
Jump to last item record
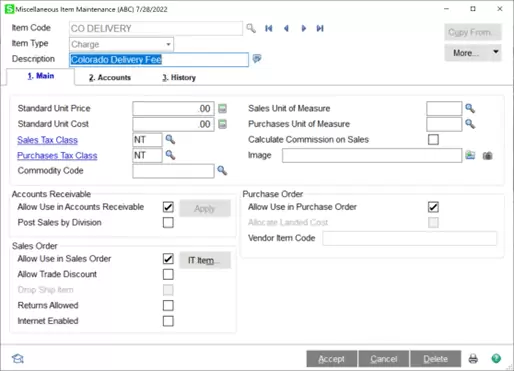(320, 28)
